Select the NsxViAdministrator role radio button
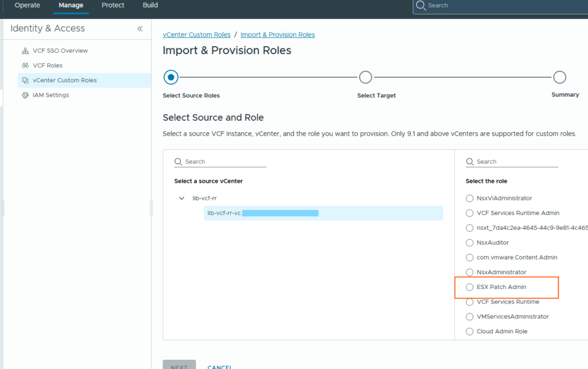The image size is (588, 369). click(470, 198)
